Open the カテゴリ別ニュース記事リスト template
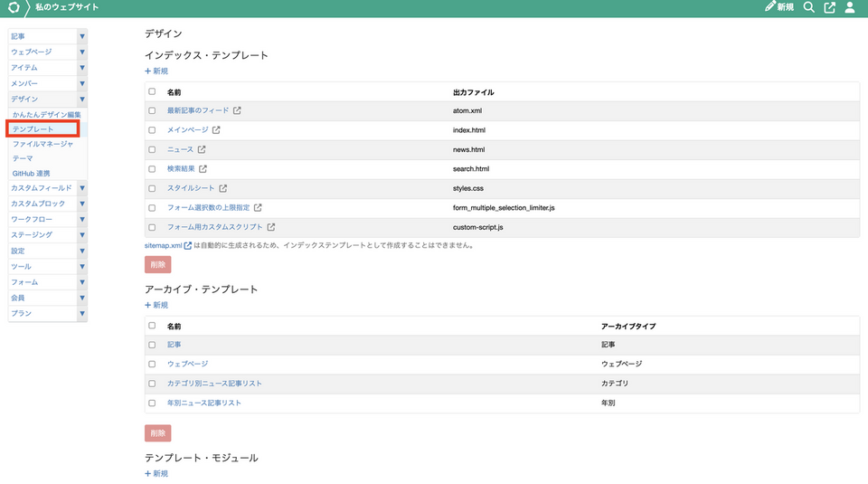The image size is (868, 484). 214,384
